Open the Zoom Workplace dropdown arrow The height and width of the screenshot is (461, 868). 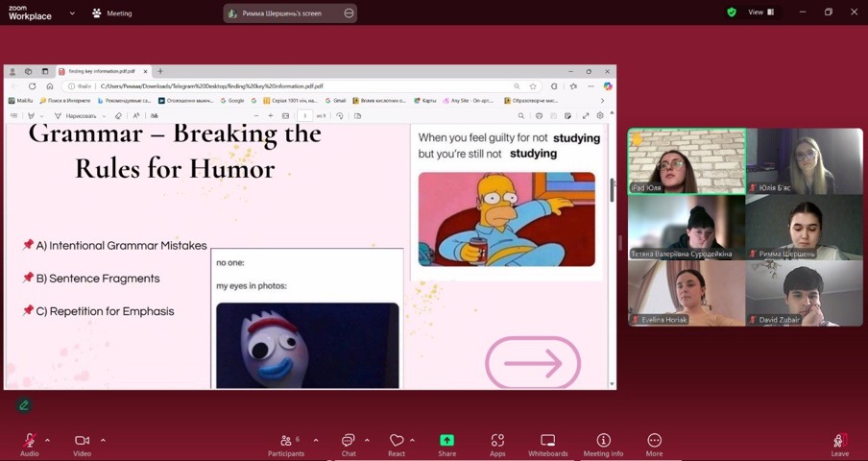coord(72,12)
